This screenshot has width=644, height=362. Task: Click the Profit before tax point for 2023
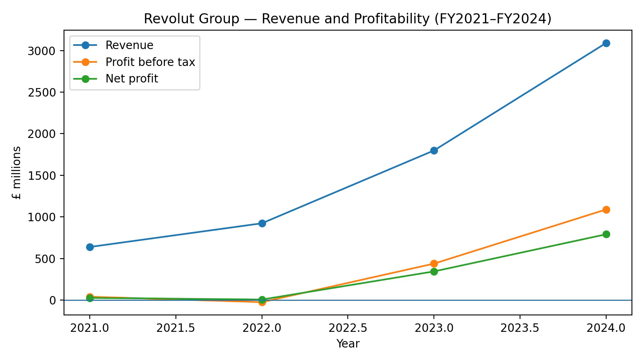[434, 264]
